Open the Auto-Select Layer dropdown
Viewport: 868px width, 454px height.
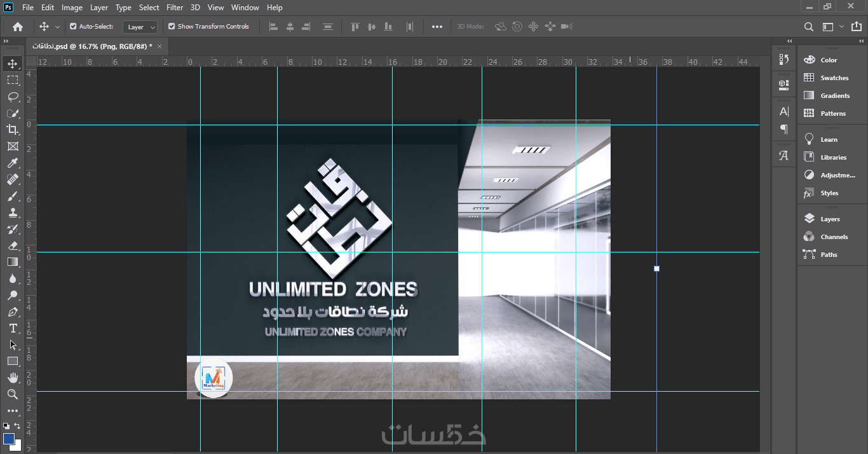tap(140, 27)
